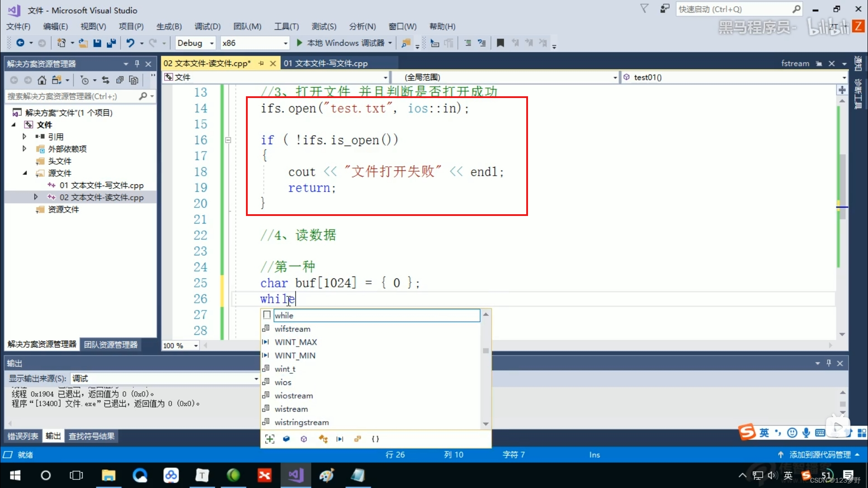Toggle the namespace braces filter in IntelliSense
The width and height of the screenshot is (868, 488).
click(x=375, y=439)
